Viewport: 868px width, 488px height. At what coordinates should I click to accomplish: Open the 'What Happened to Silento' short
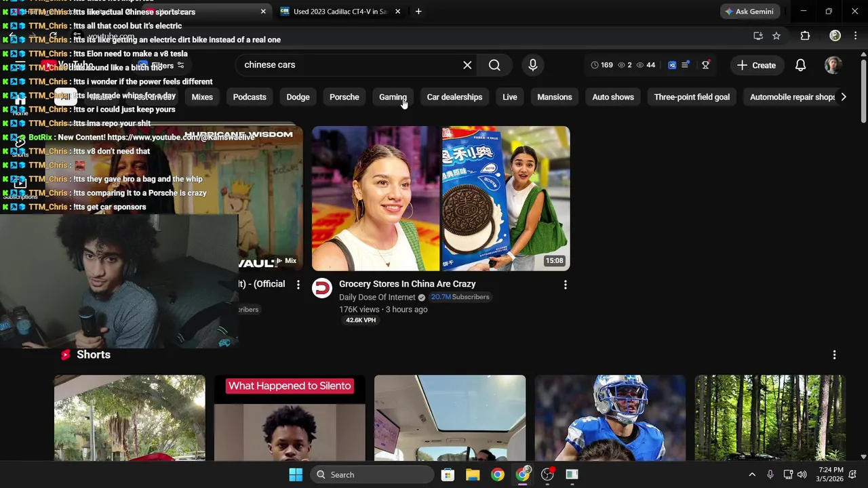[290, 418]
